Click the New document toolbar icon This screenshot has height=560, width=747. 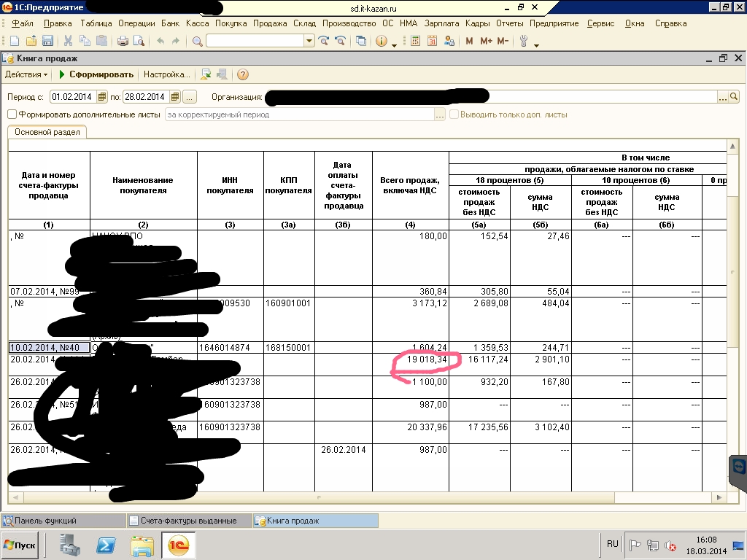point(15,41)
